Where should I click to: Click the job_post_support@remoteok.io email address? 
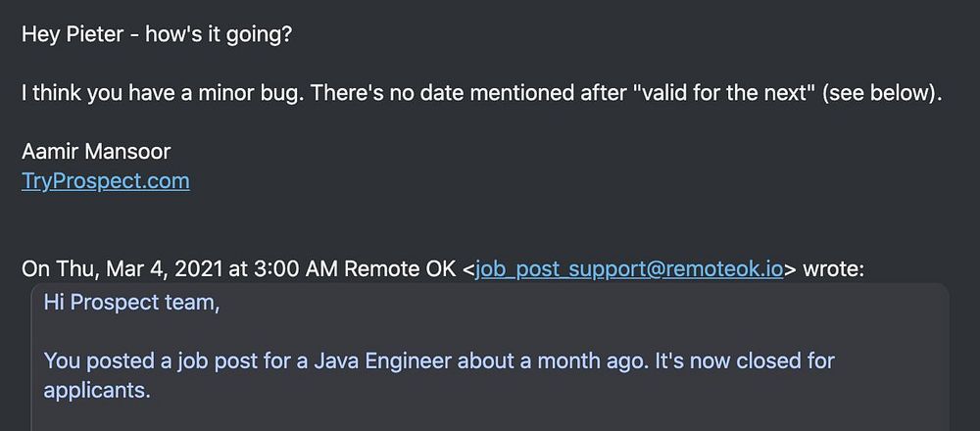click(629, 270)
